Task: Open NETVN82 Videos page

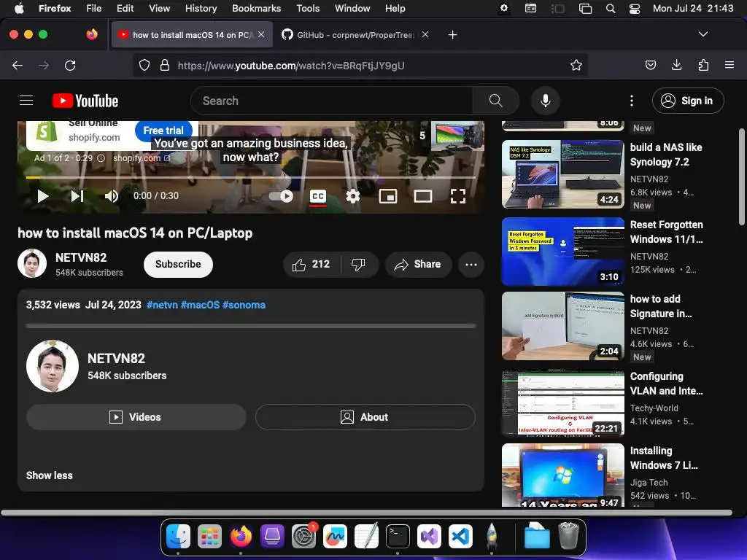Action: pos(136,417)
